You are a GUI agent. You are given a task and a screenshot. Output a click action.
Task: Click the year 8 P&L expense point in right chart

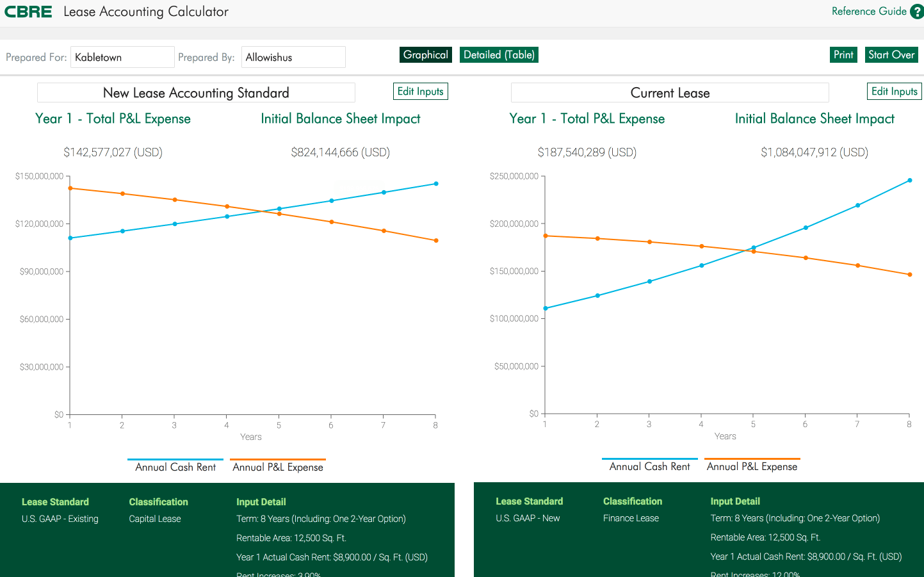click(x=910, y=275)
